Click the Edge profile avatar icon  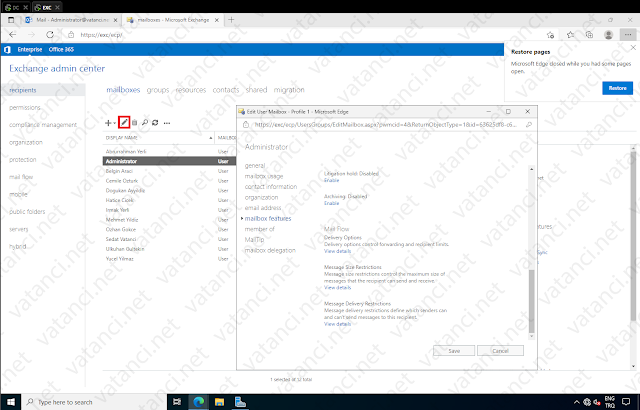609,35
